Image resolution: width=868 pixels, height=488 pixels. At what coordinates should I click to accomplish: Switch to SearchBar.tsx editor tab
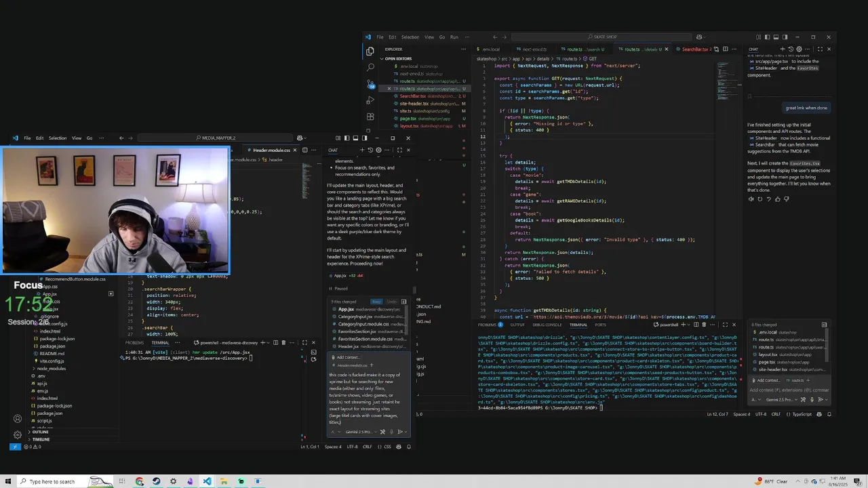[695, 49]
